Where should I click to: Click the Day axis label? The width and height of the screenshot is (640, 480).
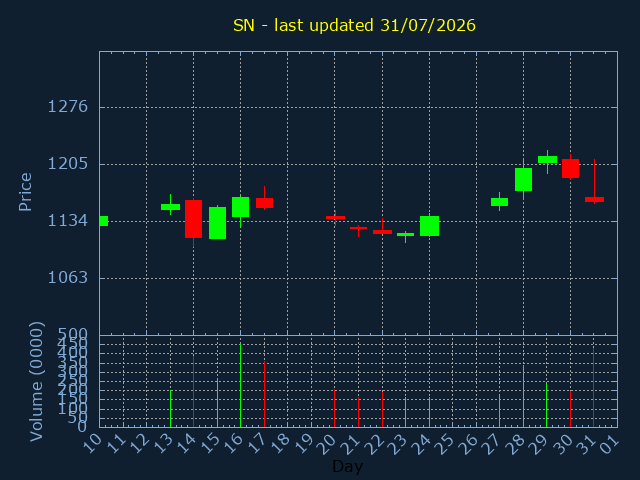pyautogui.click(x=347, y=466)
